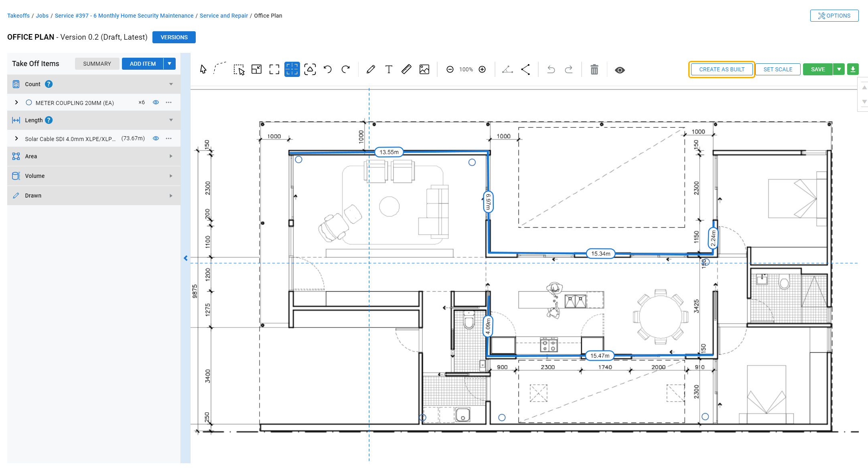Click the green Save button
The width and height of the screenshot is (868, 468).
click(818, 69)
